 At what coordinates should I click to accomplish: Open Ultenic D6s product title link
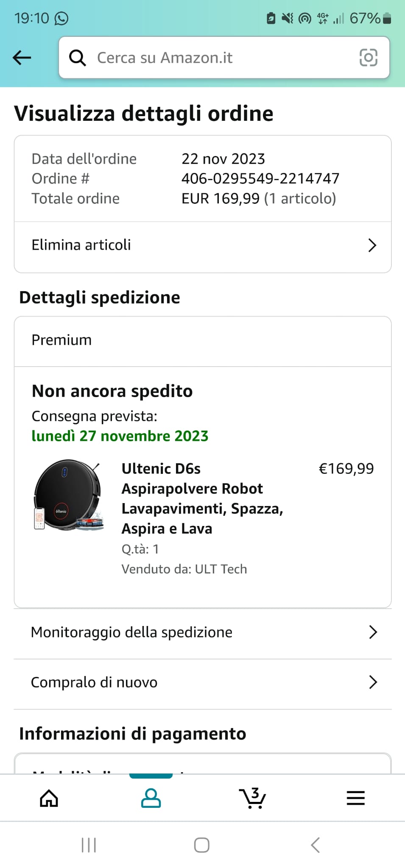(x=202, y=498)
